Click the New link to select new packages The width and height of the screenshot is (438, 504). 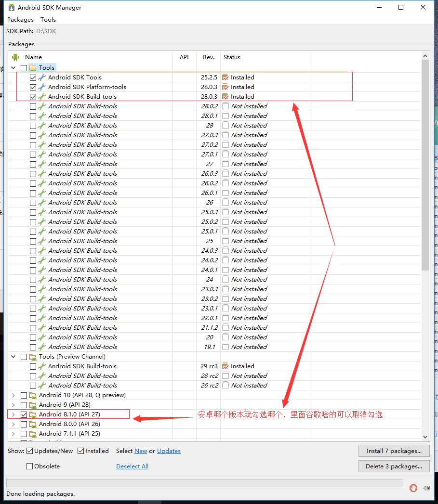click(141, 451)
